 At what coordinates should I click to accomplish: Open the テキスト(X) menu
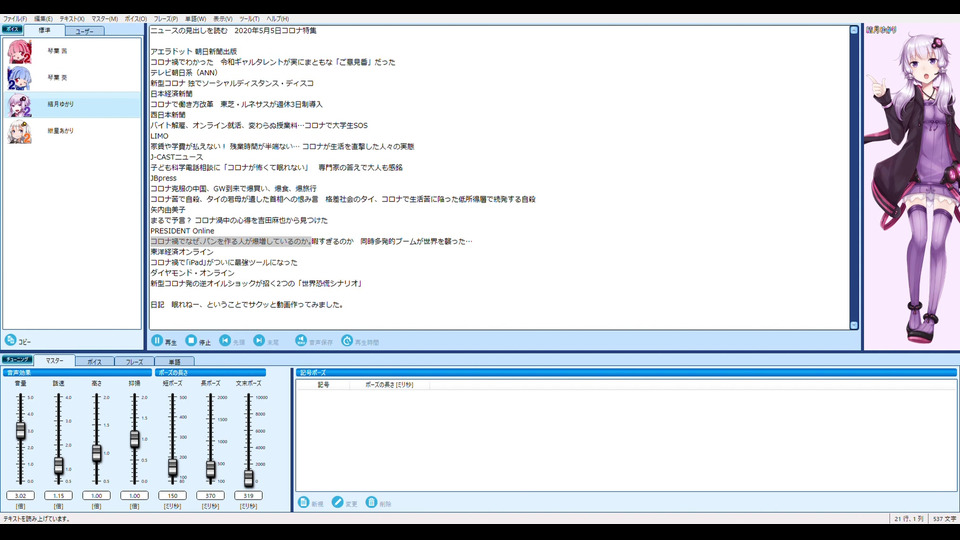click(72, 19)
